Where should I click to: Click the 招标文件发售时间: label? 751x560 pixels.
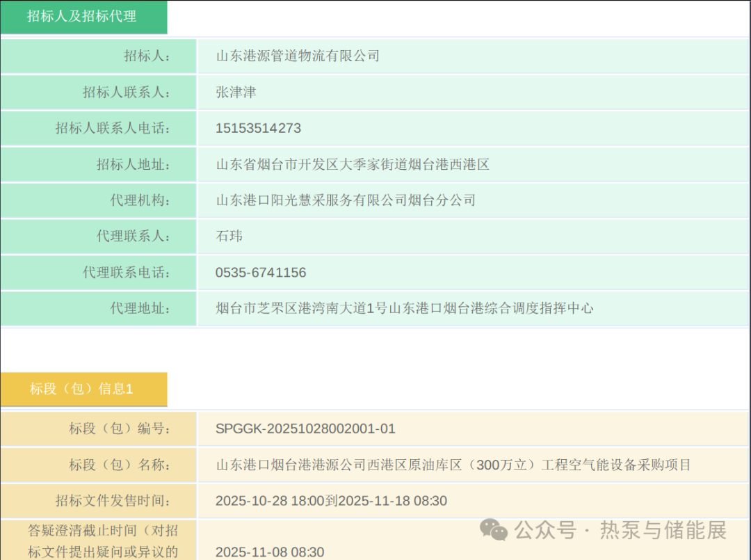pyautogui.click(x=113, y=501)
